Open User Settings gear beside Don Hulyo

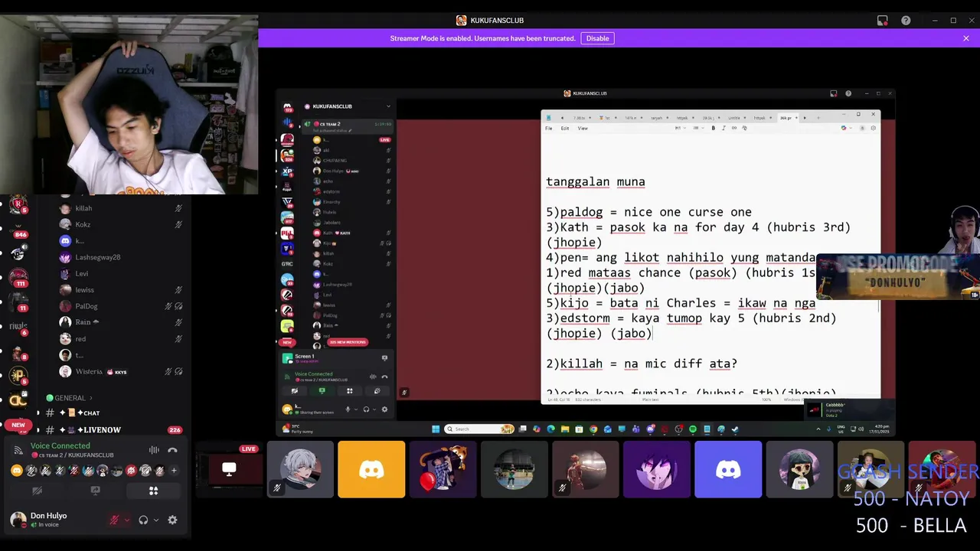[x=172, y=520]
